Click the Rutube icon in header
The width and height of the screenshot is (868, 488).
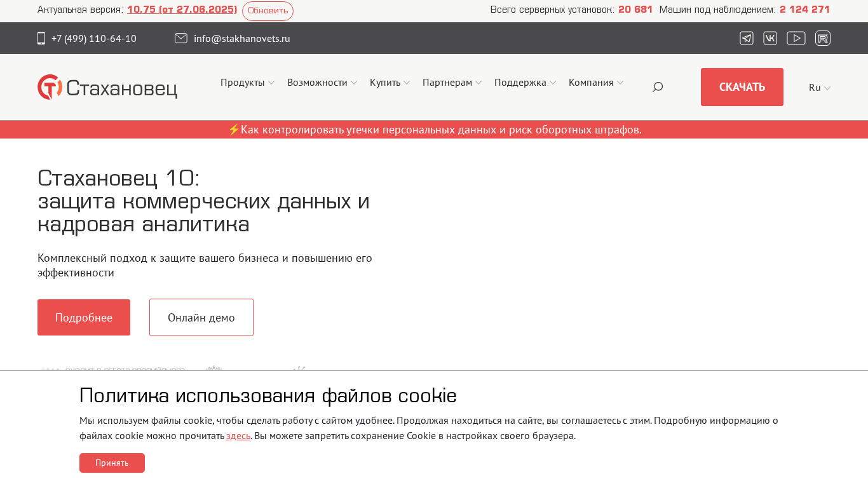pos(823,38)
